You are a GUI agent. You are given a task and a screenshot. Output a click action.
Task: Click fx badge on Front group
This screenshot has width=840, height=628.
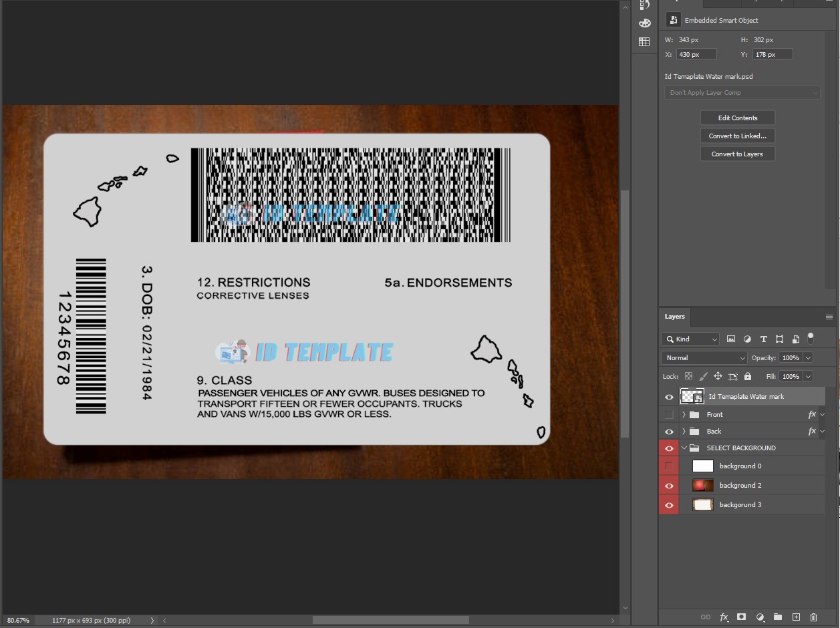pyautogui.click(x=812, y=414)
